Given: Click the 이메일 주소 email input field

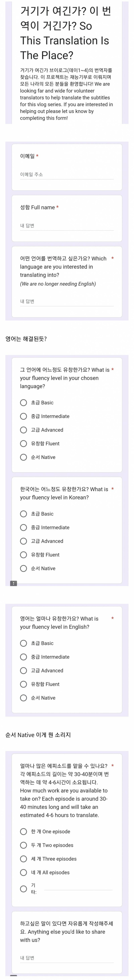Looking at the screenshot, I should (x=67, y=174).
